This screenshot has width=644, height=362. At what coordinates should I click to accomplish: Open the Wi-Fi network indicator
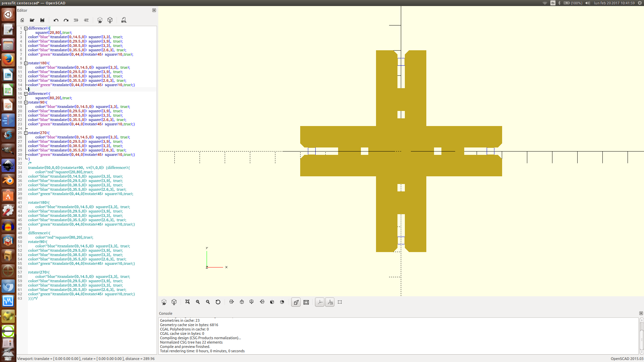coord(545,3)
